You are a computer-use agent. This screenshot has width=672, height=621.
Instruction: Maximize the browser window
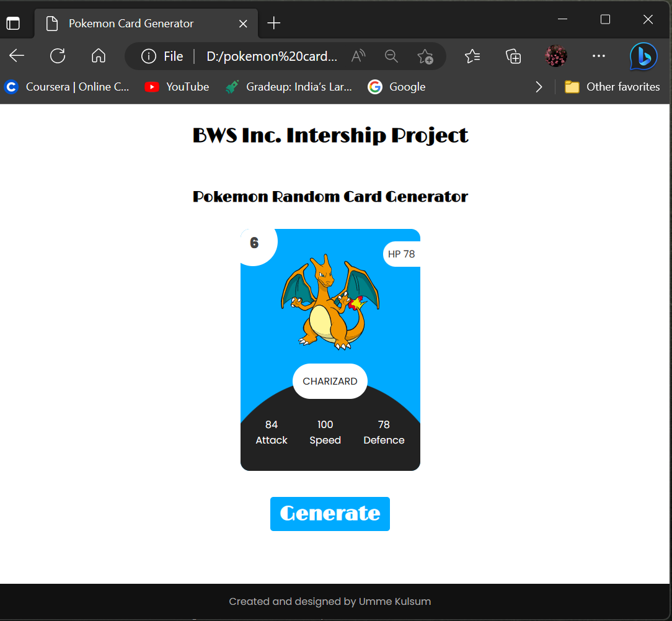coord(605,19)
